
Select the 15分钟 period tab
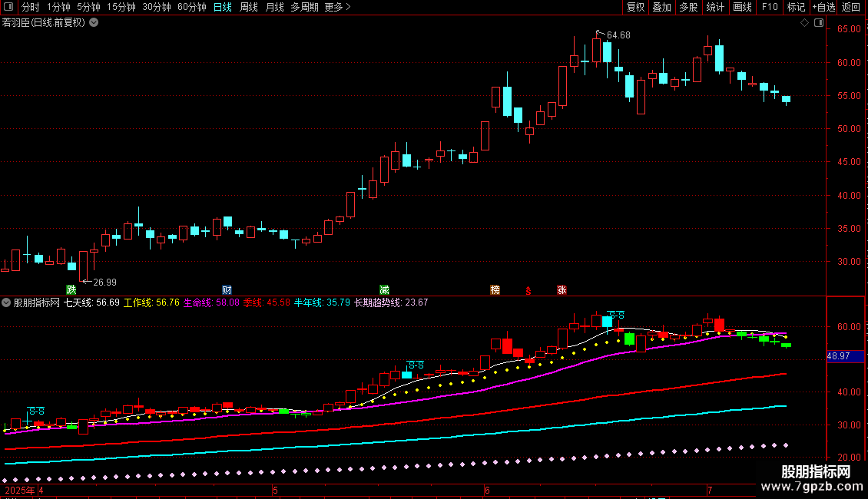[x=121, y=7]
